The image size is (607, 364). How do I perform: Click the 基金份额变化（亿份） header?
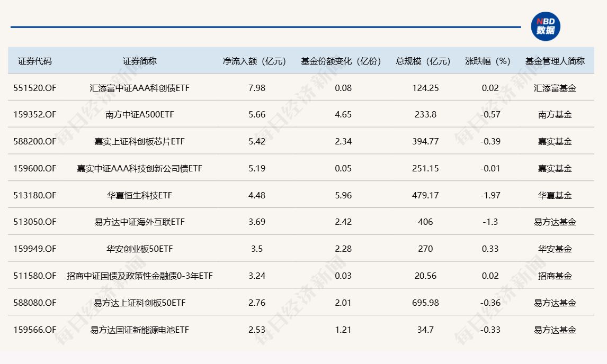point(342,61)
